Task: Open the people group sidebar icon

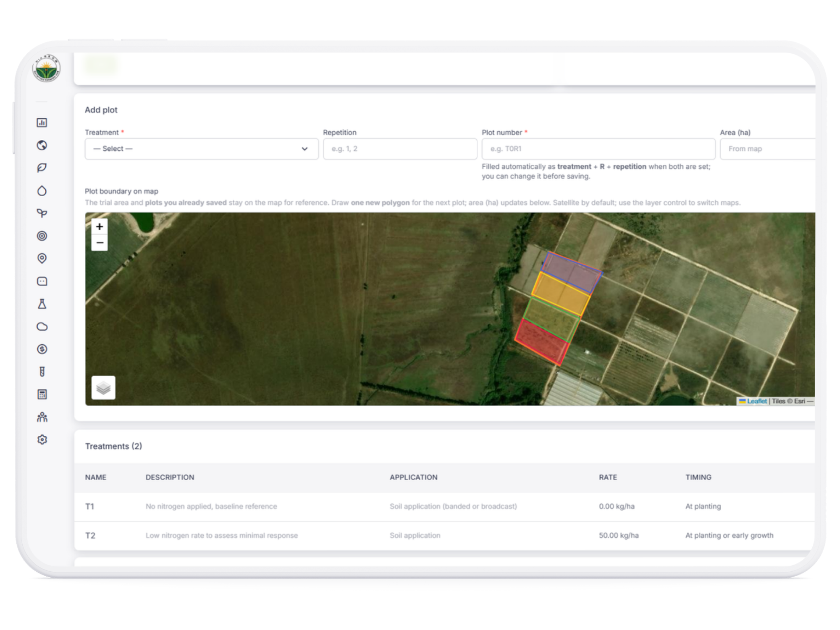Action: point(42,417)
